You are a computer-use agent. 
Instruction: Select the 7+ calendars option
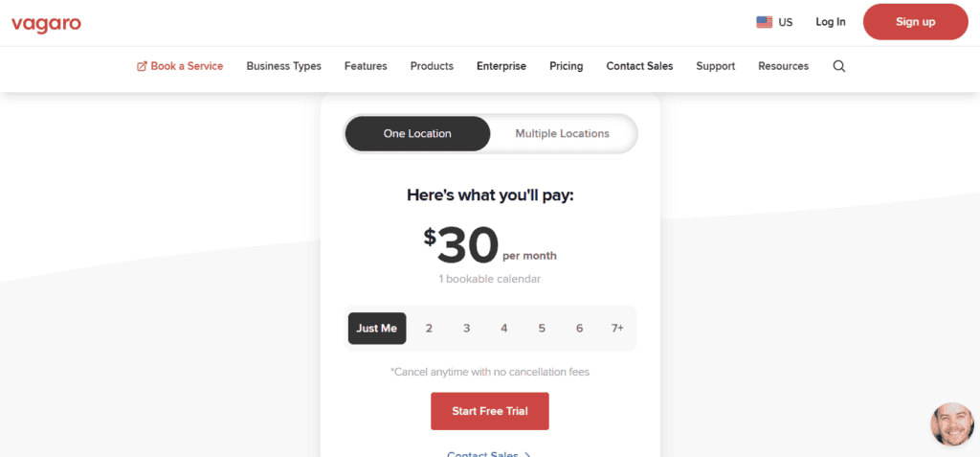pos(617,328)
